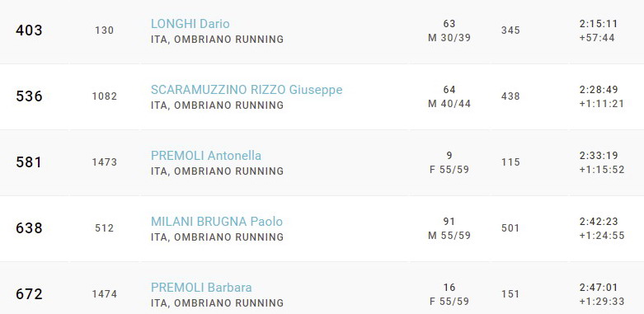Viewport: 644px width, 314px height.
Task: Click overall rank 403 in first row
Action: point(29,30)
